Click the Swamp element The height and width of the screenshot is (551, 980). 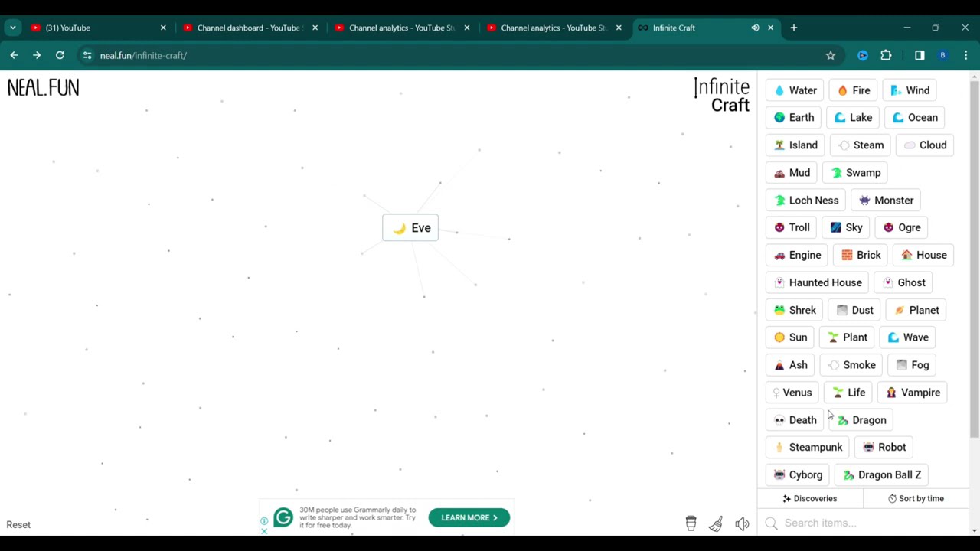pyautogui.click(x=856, y=173)
